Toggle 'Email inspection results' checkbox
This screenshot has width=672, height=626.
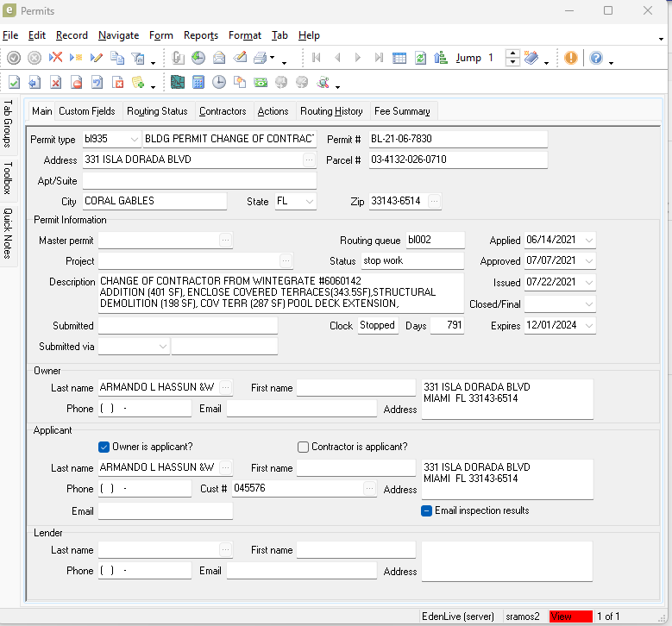click(426, 510)
